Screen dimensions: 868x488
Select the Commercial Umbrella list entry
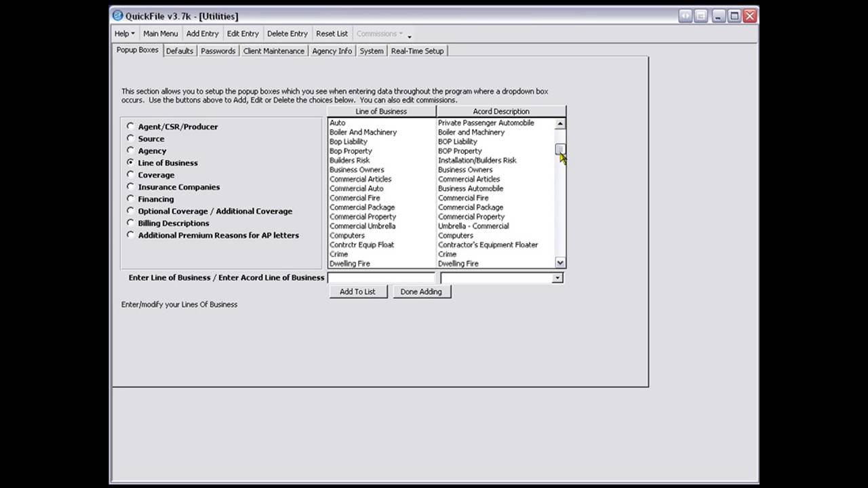coord(363,226)
